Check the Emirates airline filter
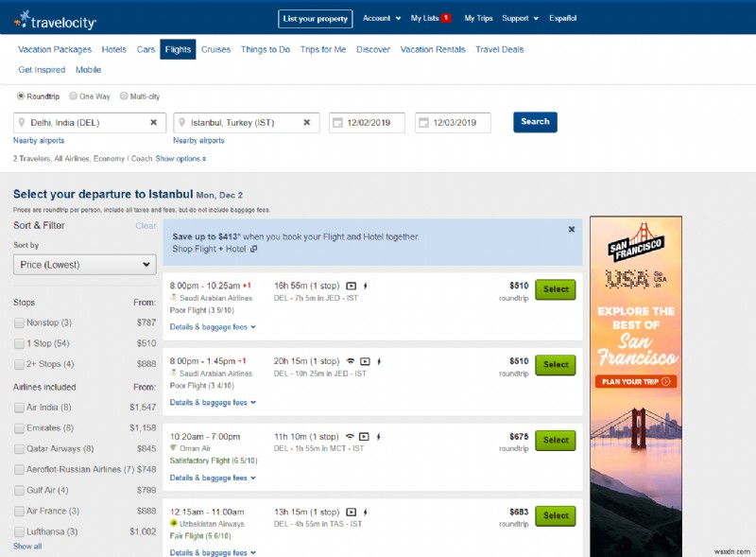The image size is (756, 557). pos(16,425)
